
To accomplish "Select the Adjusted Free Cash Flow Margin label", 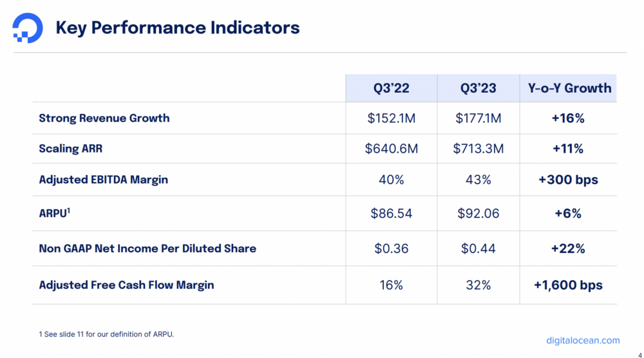I will coord(126,284).
